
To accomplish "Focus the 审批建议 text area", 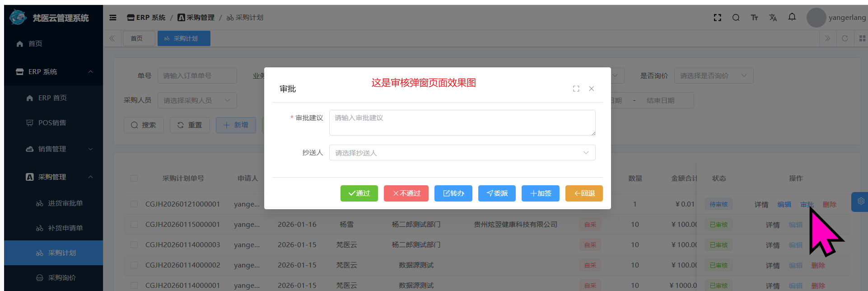I will tap(462, 122).
